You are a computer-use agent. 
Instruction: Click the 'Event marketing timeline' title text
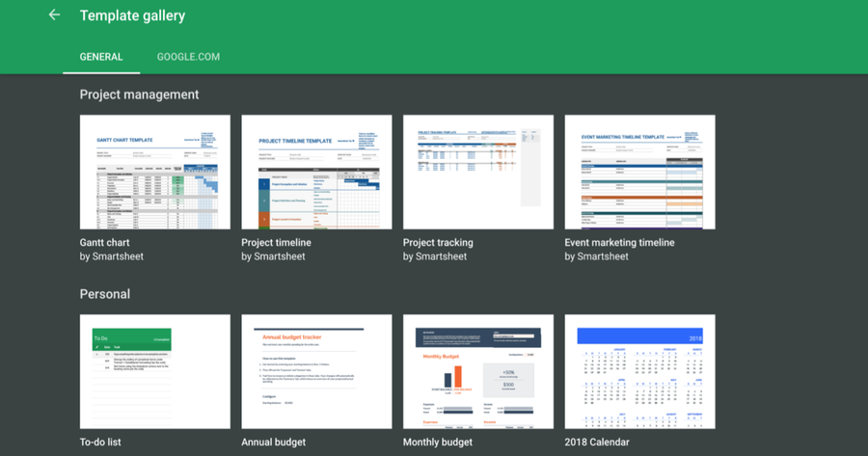coord(619,242)
